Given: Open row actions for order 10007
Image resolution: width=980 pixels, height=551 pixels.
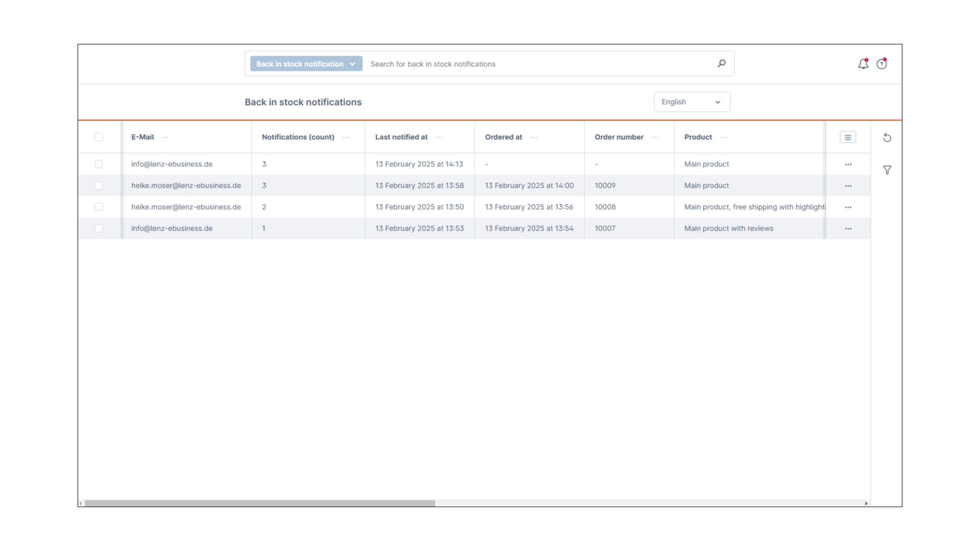Looking at the screenshot, I should click(x=848, y=229).
